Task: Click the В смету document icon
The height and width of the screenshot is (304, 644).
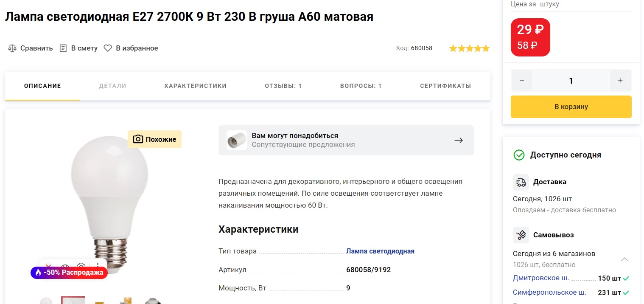Action: (x=63, y=48)
